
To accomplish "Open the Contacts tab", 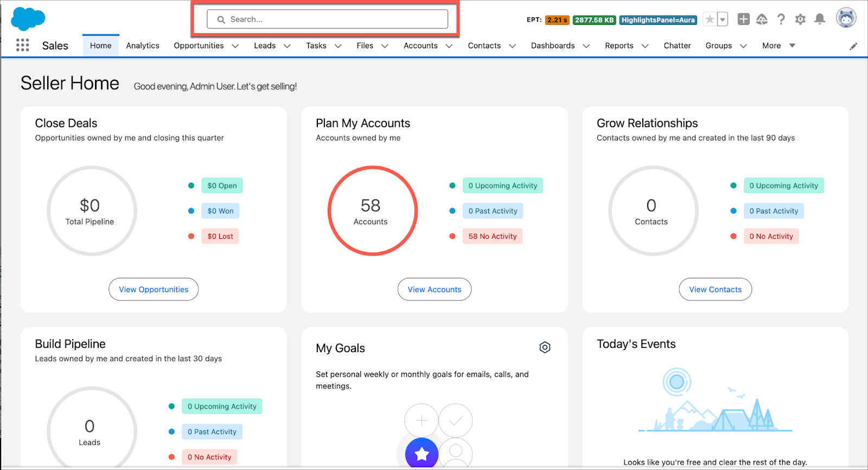I will (x=484, y=46).
